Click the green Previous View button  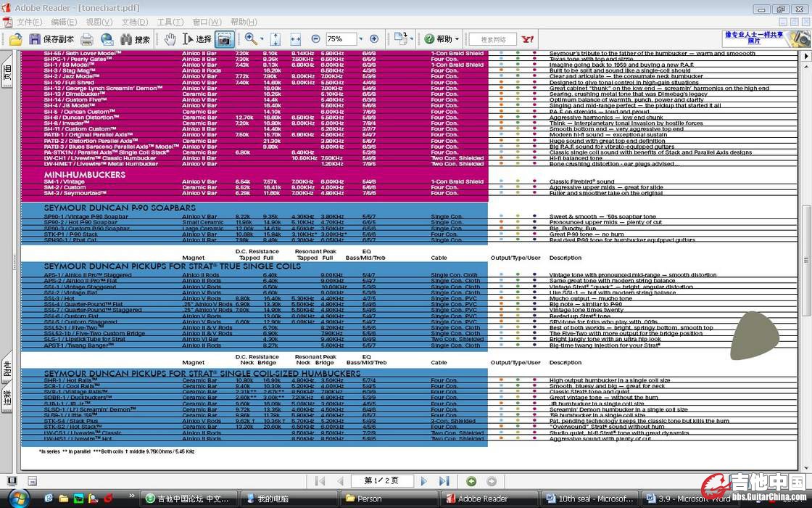[471, 481]
